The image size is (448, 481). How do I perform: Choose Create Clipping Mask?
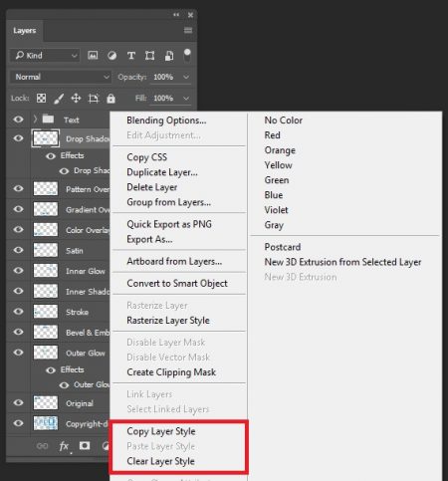click(171, 372)
